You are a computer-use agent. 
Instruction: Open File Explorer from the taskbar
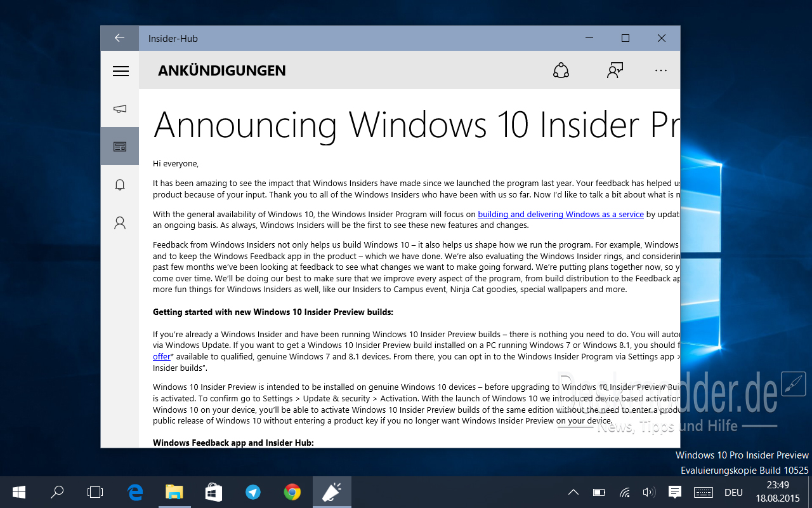click(x=174, y=492)
